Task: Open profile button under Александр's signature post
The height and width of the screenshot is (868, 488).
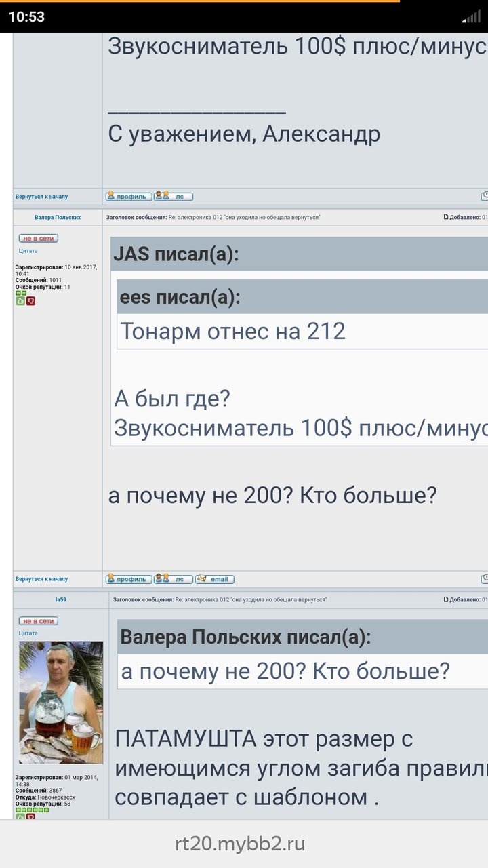Action: point(129,197)
